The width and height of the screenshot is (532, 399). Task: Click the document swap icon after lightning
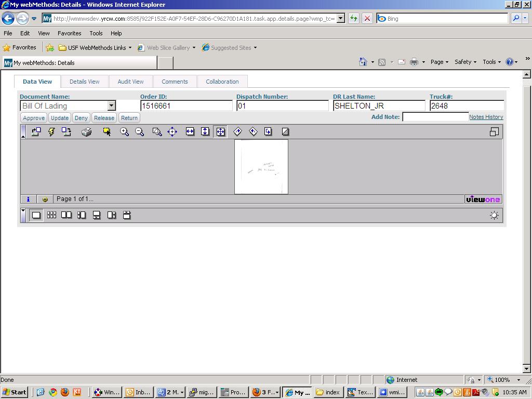click(66, 131)
